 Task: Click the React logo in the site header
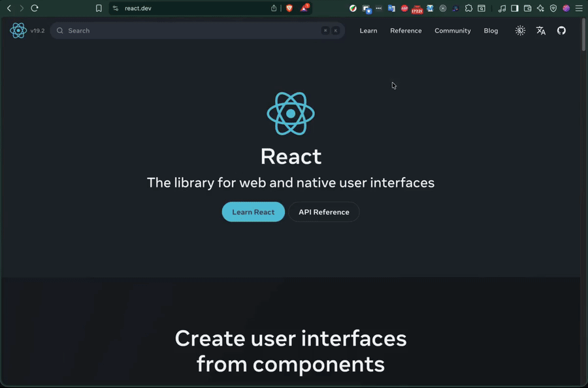coord(18,30)
